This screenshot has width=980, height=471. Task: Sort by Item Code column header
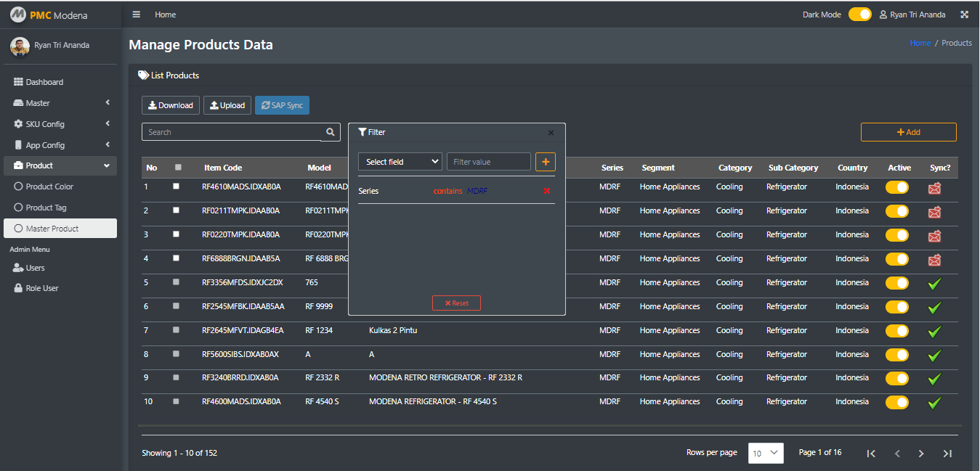pos(223,168)
